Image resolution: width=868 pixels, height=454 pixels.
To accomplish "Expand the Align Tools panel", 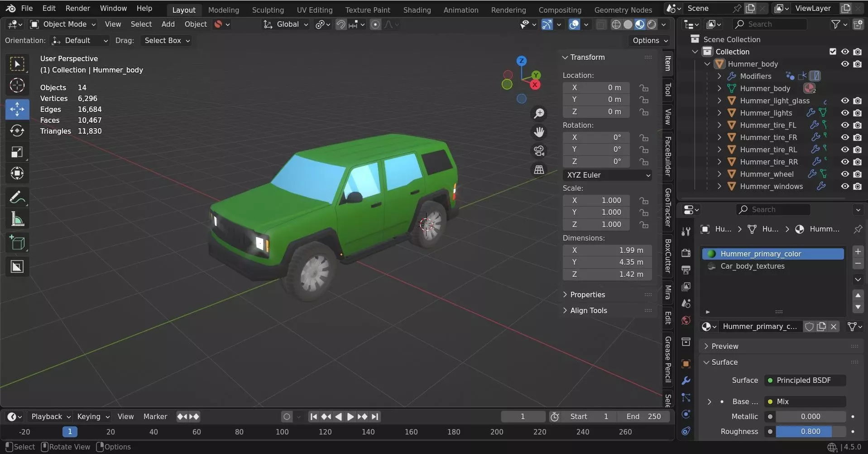I will [589, 310].
